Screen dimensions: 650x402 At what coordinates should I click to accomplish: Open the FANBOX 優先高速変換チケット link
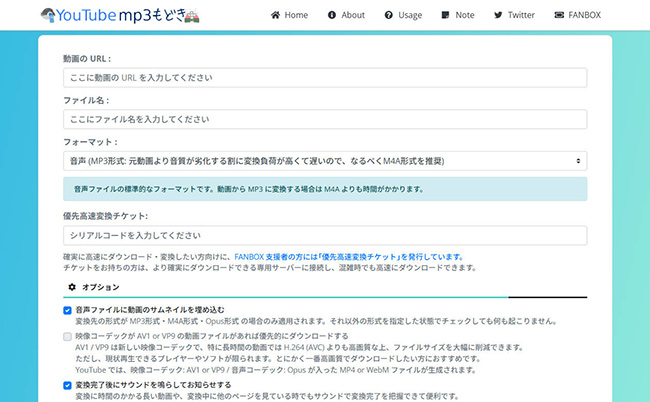(349, 257)
